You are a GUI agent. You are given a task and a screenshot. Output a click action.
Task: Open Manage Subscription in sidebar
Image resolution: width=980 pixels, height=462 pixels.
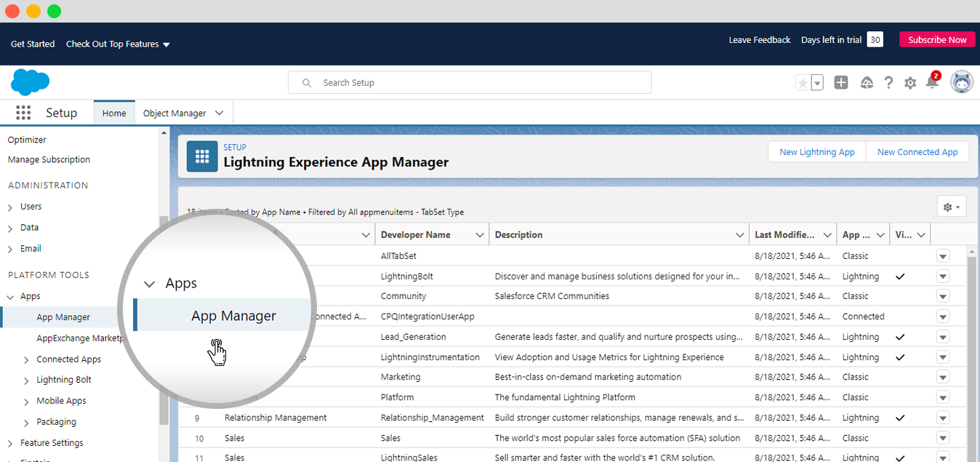pyautogui.click(x=49, y=159)
